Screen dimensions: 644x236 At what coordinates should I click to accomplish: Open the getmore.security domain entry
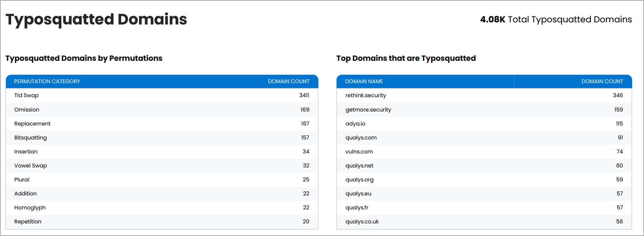click(368, 110)
